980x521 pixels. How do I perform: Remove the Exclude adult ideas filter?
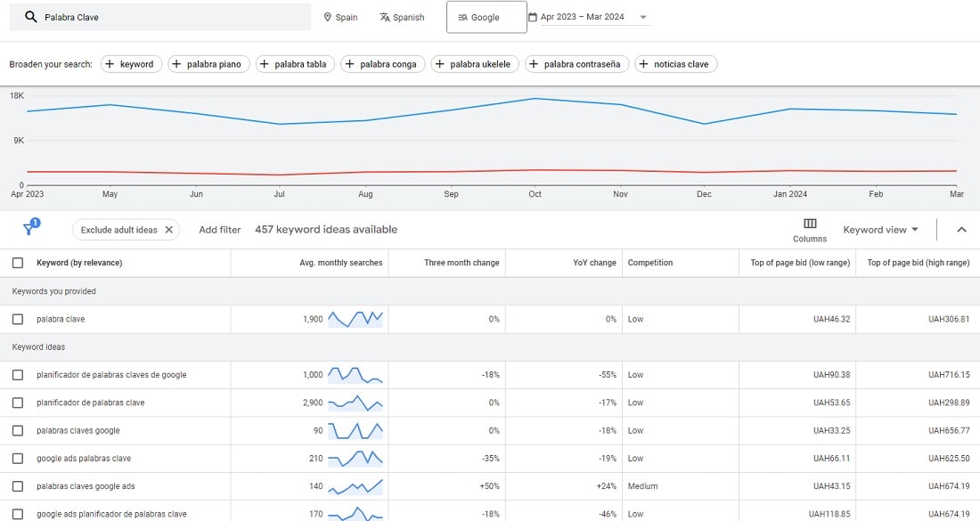(x=168, y=230)
